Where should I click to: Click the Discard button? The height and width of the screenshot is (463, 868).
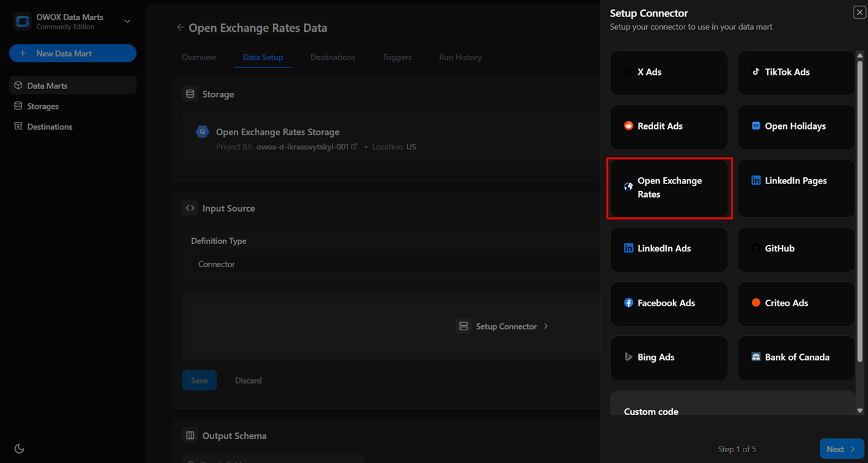(x=248, y=380)
